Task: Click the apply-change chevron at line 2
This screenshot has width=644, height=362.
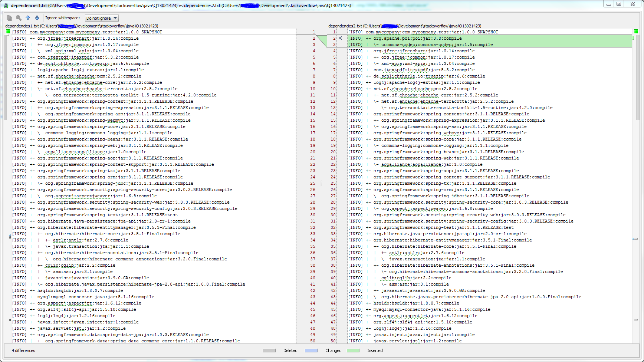Action: coord(340,38)
